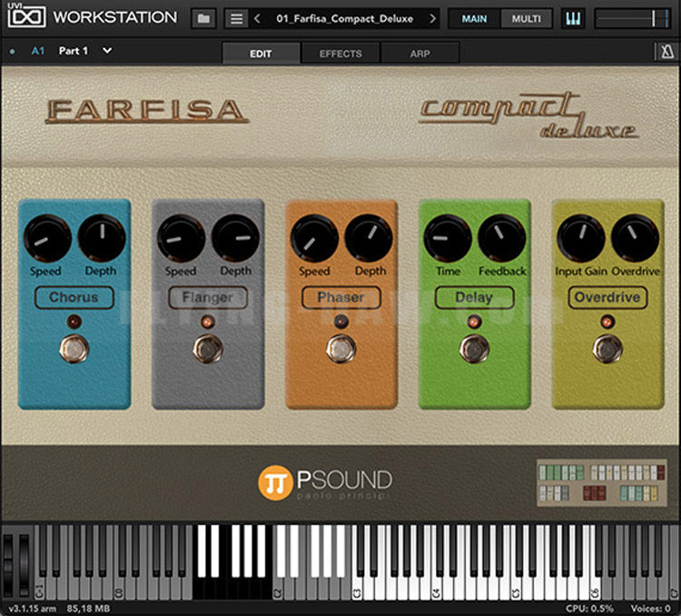
Task: Click the PSOUND logo
Action: 325,482
